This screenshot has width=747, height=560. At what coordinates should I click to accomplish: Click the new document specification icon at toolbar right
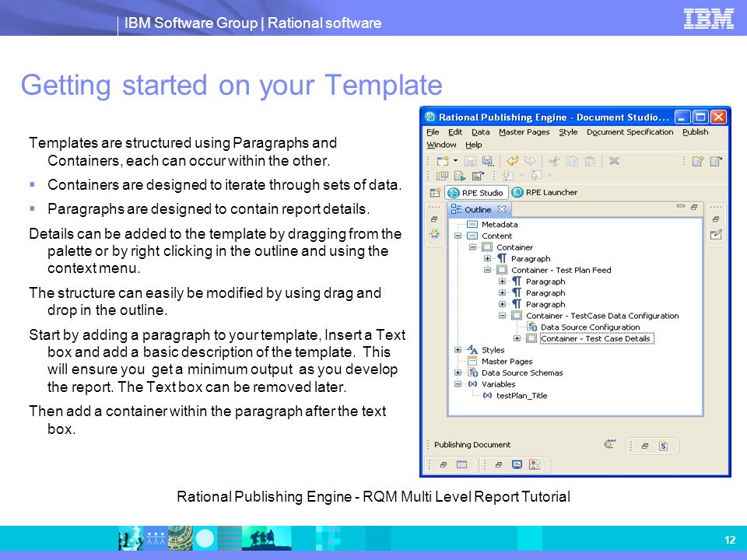(x=698, y=161)
